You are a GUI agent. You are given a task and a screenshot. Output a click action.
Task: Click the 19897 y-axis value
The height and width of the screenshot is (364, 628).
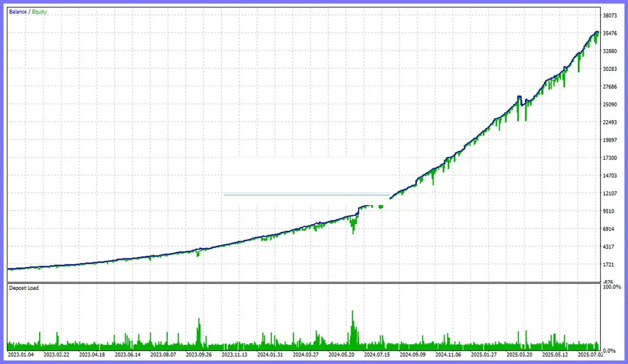click(611, 140)
